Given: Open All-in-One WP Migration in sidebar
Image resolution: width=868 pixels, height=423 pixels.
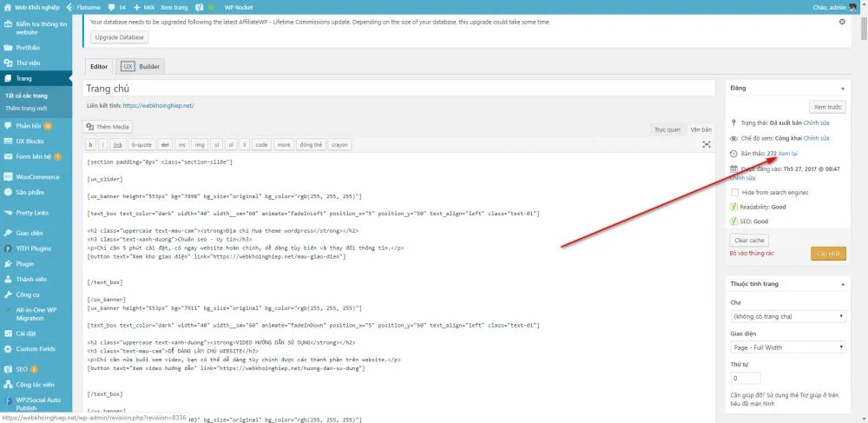Looking at the screenshot, I should (36, 314).
